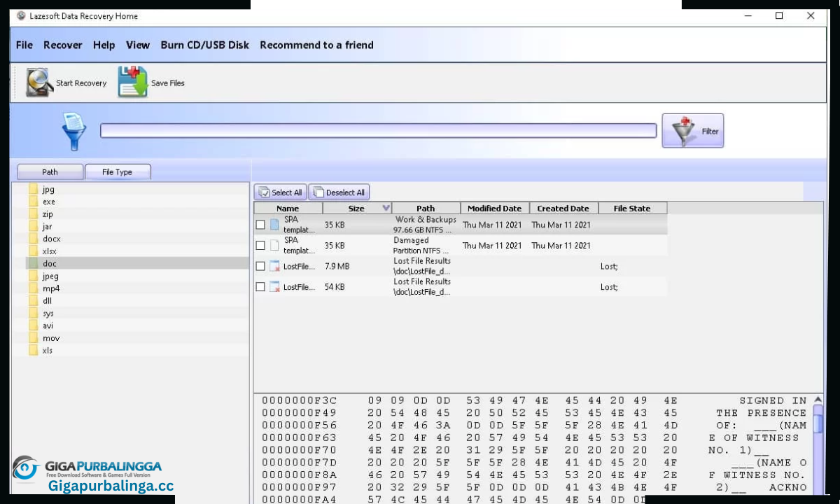Sort by the Modified Date column header
This screenshot has width=840, height=504.
[495, 209]
